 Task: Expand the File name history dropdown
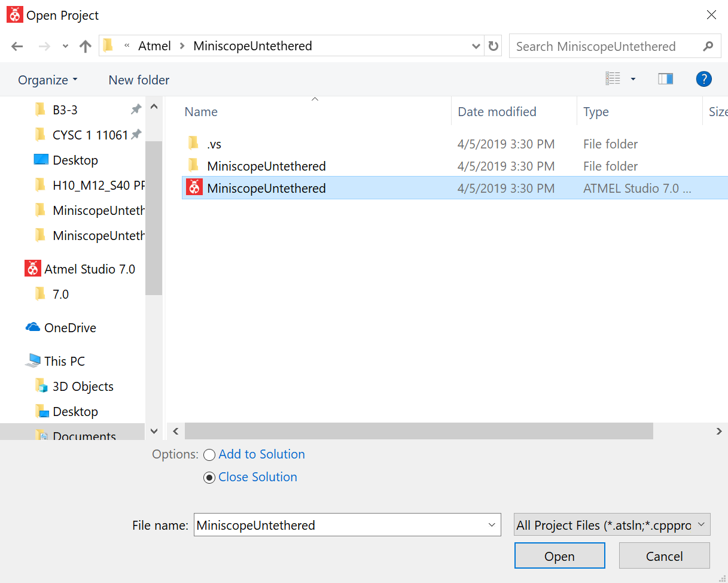tap(492, 525)
